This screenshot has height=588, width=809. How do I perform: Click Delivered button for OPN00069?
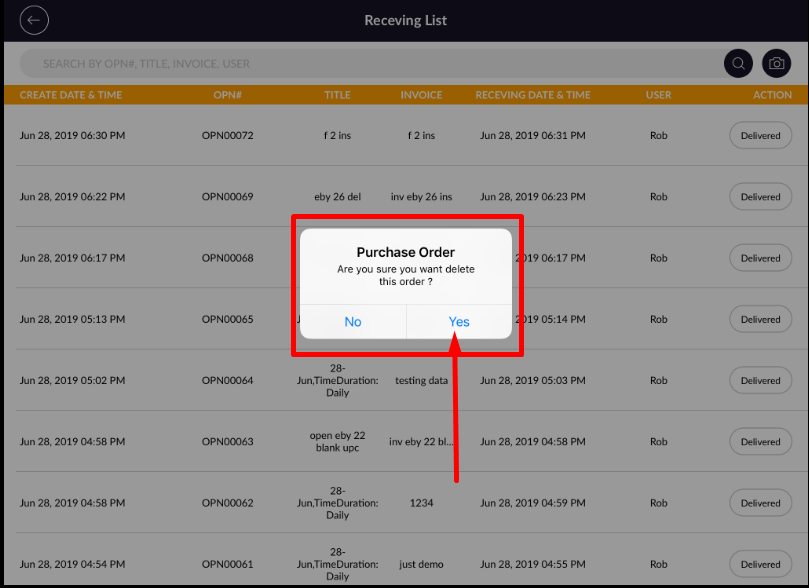(760, 197)
